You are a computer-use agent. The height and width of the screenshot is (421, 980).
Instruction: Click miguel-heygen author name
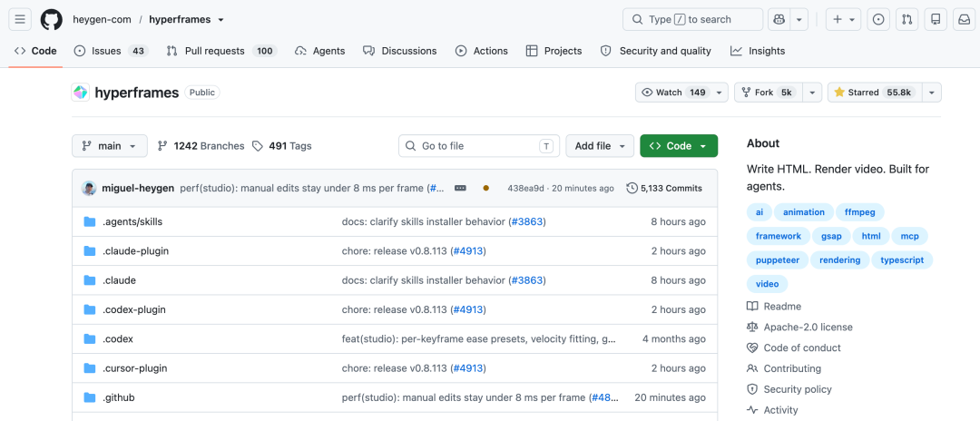(x=138, y=188)
